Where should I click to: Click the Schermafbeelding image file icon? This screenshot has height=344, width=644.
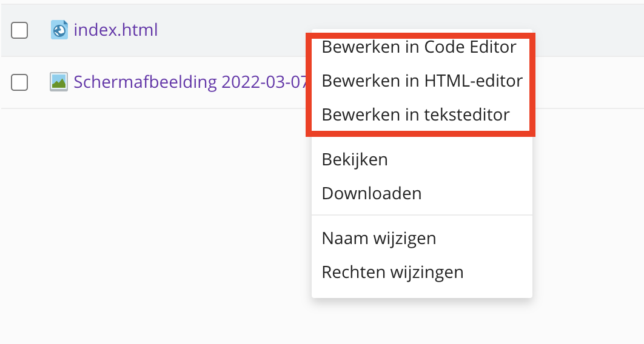coord(59,82)
